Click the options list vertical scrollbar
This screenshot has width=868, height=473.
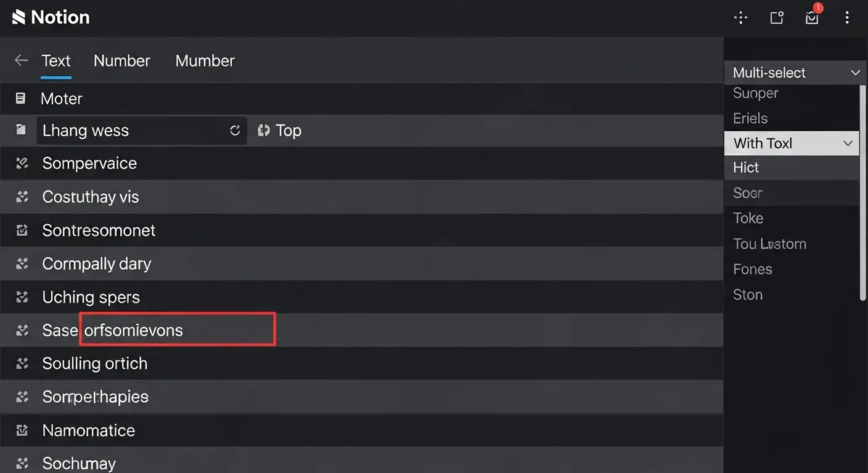[863, 192]
